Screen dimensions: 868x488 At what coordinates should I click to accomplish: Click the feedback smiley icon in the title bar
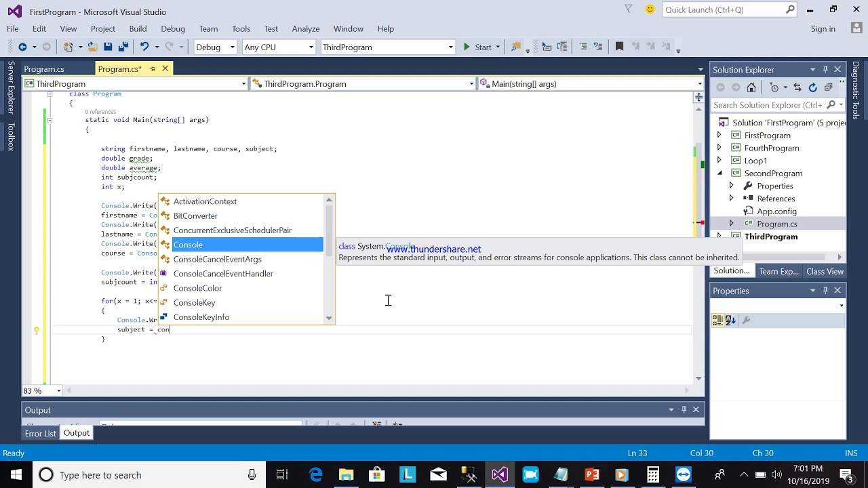click(x=650, y=9)
